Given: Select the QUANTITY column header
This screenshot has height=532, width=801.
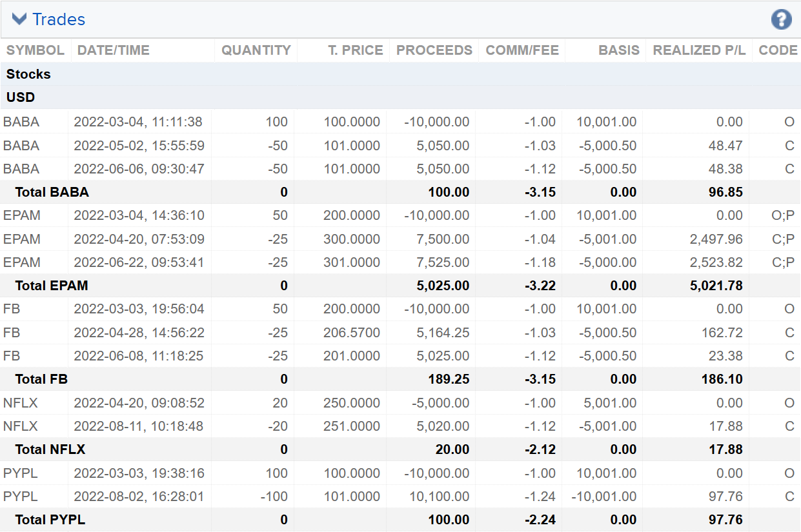Looking at the screenshot, I should (256, 50).
